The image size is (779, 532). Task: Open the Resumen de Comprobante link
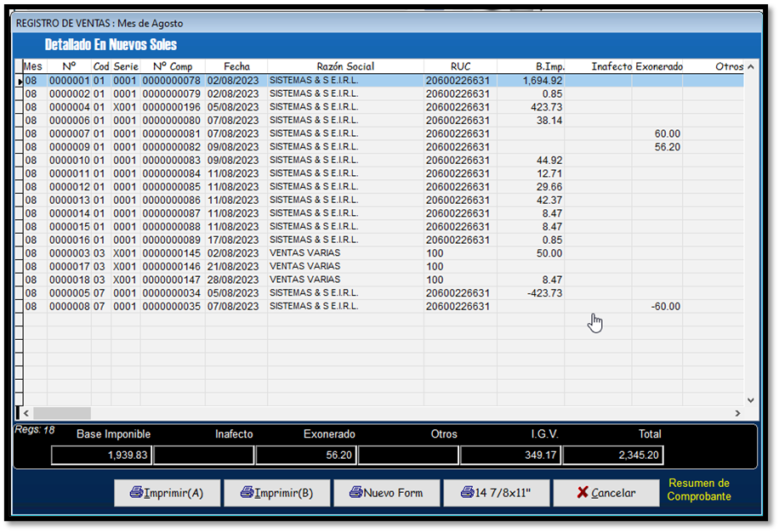click(x=698, y=490)
